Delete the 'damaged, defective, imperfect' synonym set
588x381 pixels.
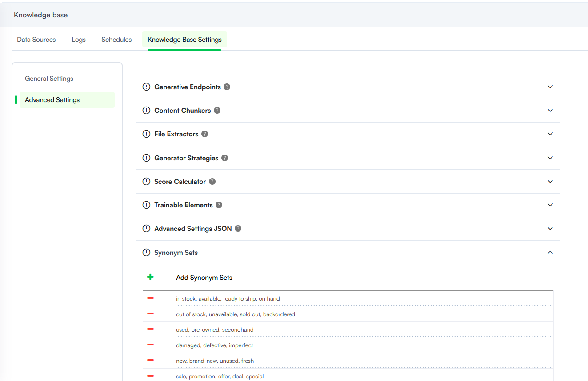pos(150,345)
